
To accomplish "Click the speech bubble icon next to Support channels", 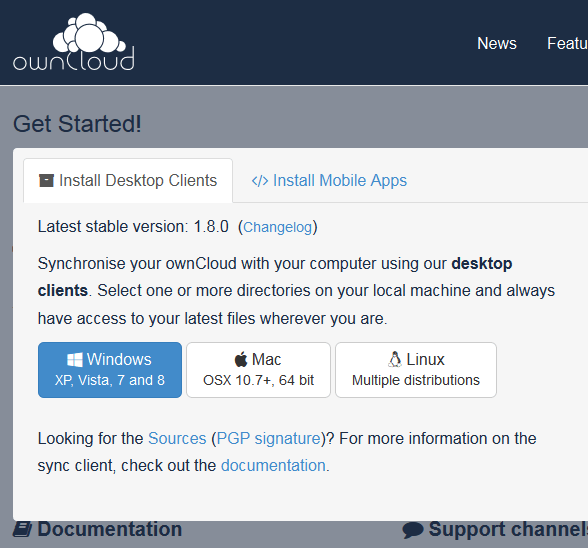I will 413,530.
